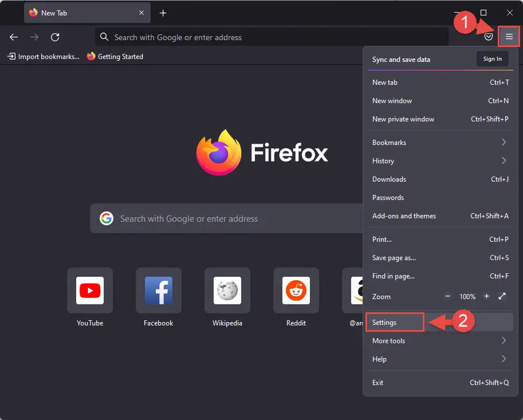This screenshot has width=523, height=420.
Task: Open the Facebook shortcut tile
Action: (x=159, y=291)
